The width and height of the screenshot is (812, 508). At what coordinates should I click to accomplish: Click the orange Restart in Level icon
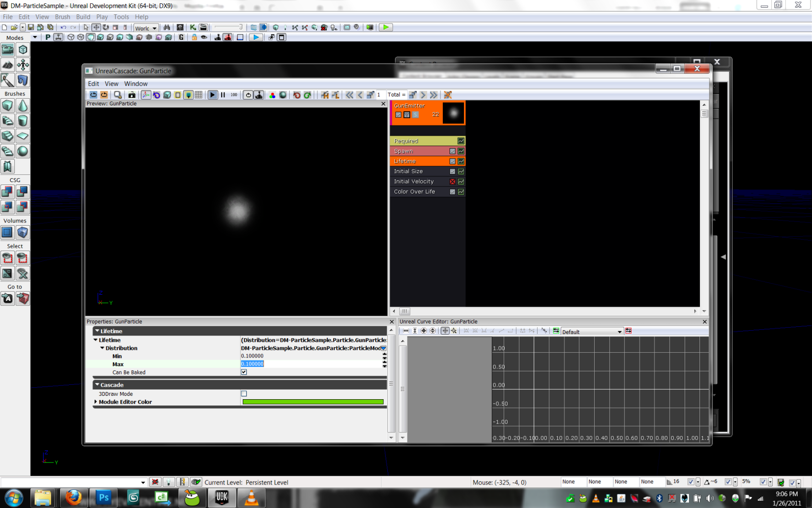[104, 95]
